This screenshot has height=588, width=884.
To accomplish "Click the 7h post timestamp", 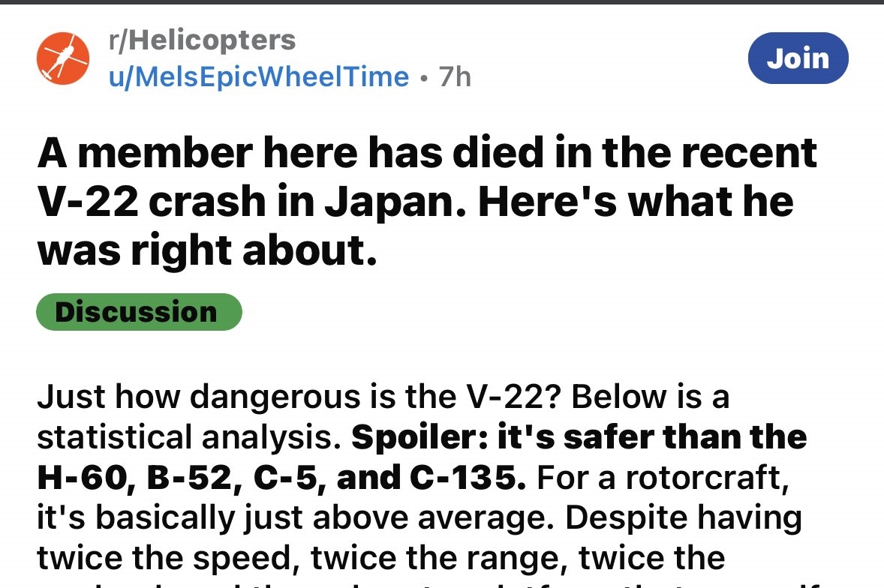I will click(456, 76).
